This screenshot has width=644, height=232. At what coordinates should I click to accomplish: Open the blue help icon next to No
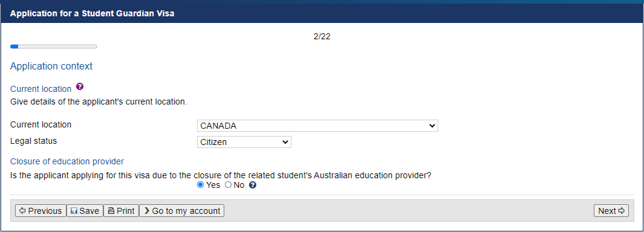(253, 185)
